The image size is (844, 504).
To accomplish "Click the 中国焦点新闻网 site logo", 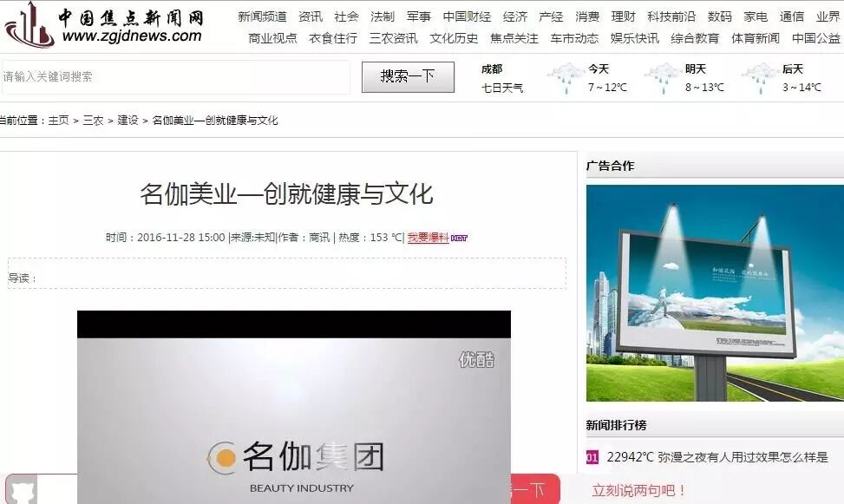I will (x=103, y=25).
